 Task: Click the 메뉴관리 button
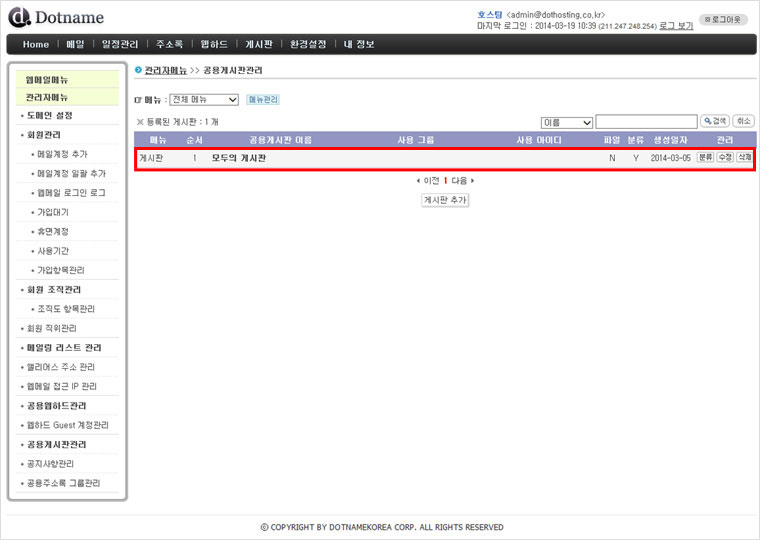263,100
